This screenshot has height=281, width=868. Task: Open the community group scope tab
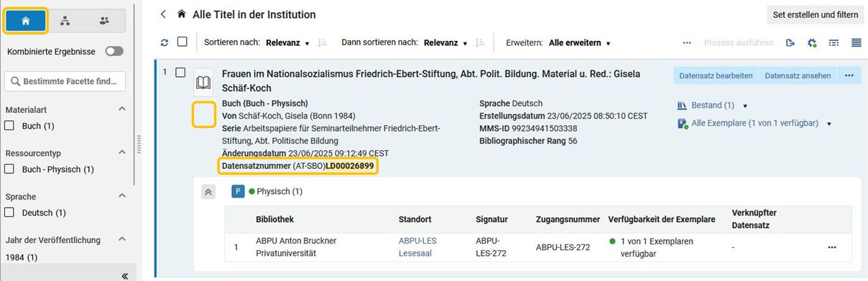tap(105, 21)
